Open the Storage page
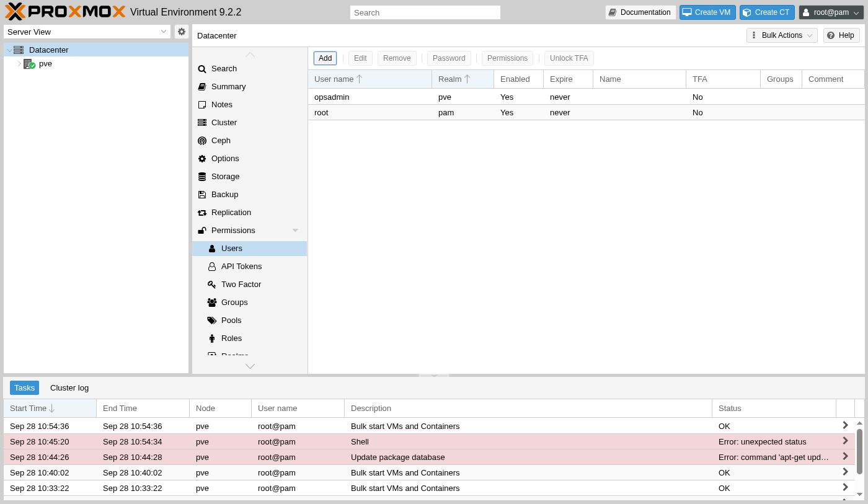868x504 pixels. [249, 177]
